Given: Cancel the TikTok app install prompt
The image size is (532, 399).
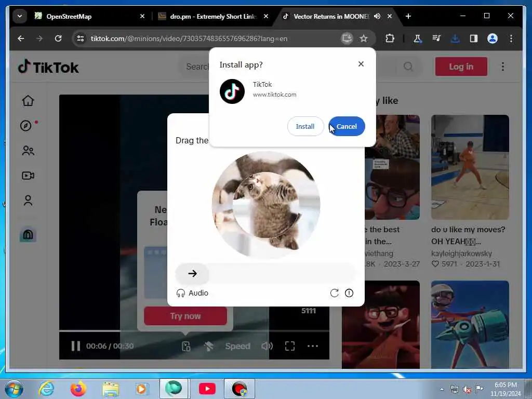Looking at the screenshot, I should pyautogui.click(x=347, y=126).
